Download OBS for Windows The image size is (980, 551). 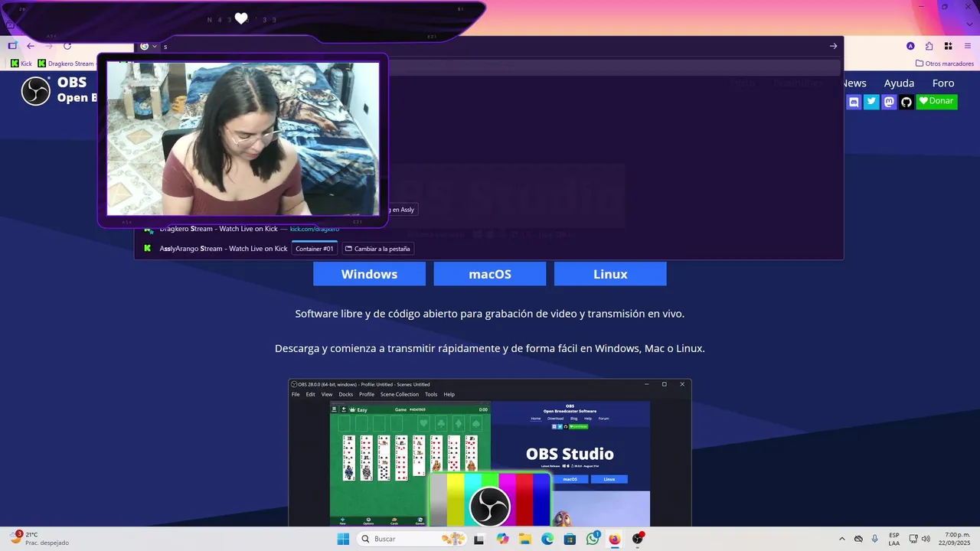pos(369,274)
